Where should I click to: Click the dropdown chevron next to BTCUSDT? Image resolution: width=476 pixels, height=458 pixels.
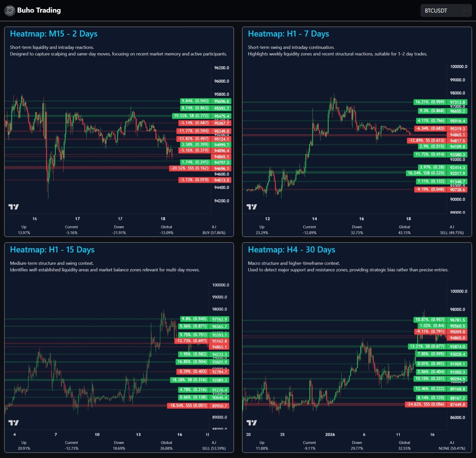[x=464, y=11]
